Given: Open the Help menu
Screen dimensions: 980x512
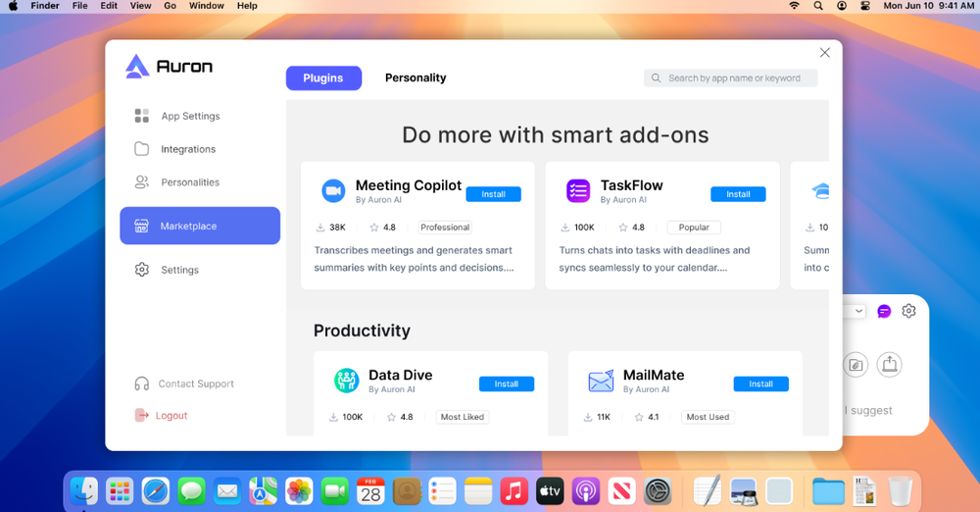Looking at the screenshot, I should point(247,6).
